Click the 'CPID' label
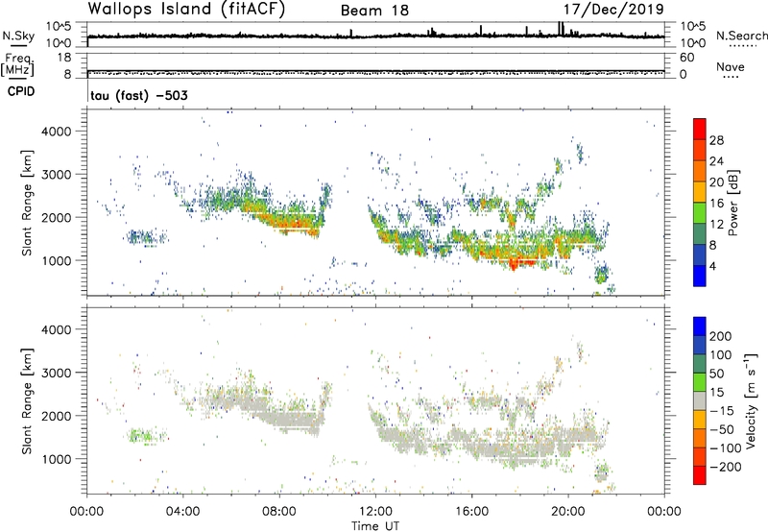768x532 pixels. coord(21,91)
